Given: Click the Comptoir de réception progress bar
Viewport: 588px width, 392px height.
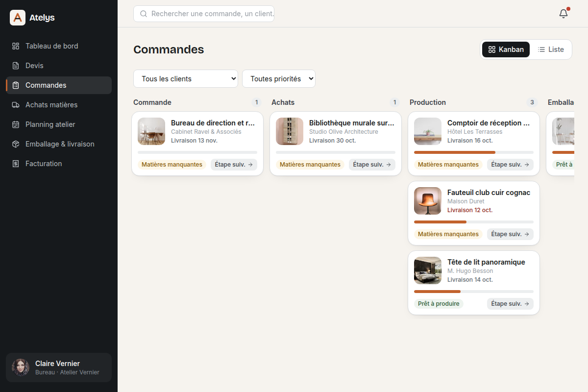Looking at the screenshot, I should pyautogui.click(x=474, y=152).
